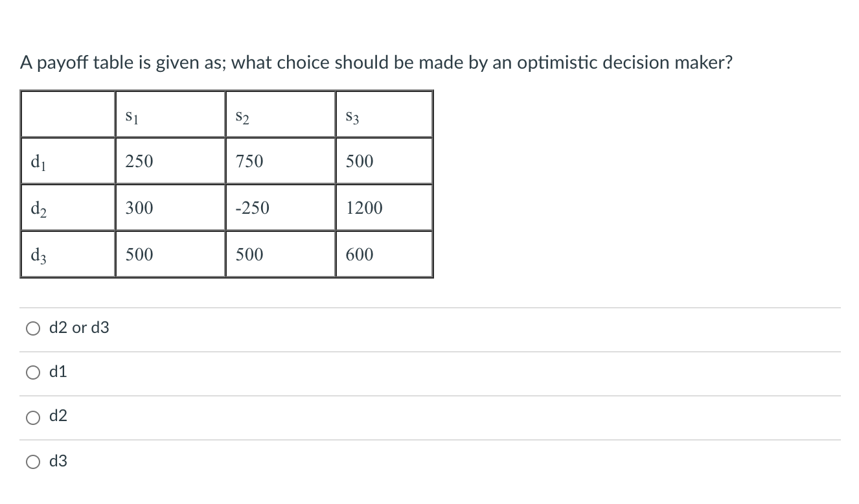Click the cell containing 750
The image size is (859, 504).
(280, 161)
